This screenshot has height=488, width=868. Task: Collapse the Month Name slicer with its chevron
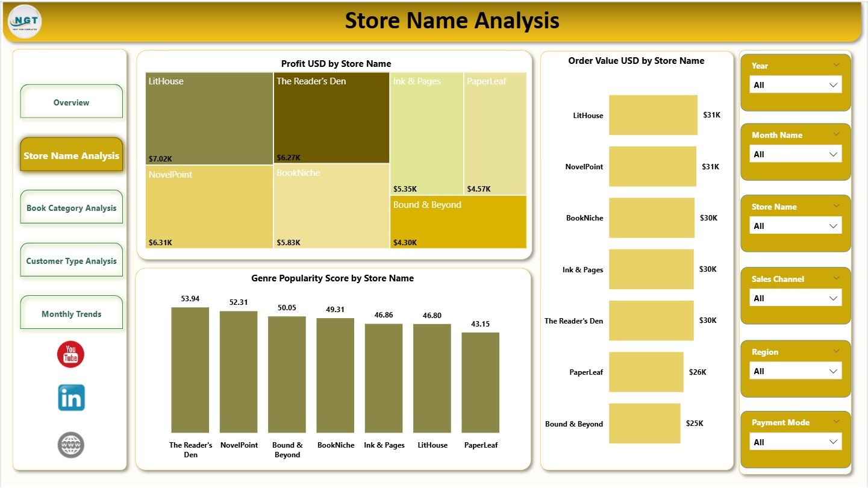(x=837, y=134)
